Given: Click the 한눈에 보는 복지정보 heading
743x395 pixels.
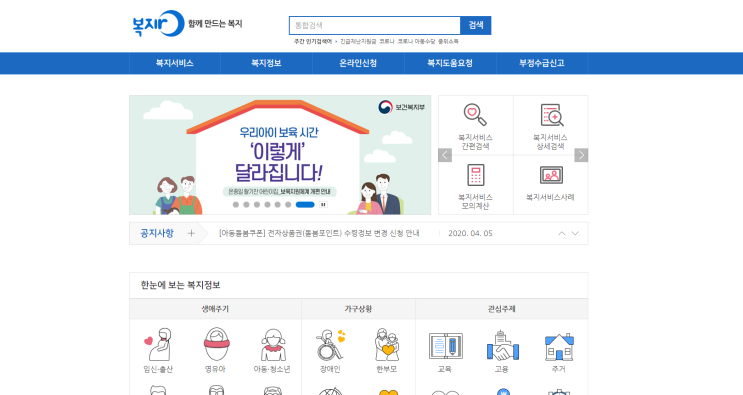Looking at the screenshot, I should 180,285.
